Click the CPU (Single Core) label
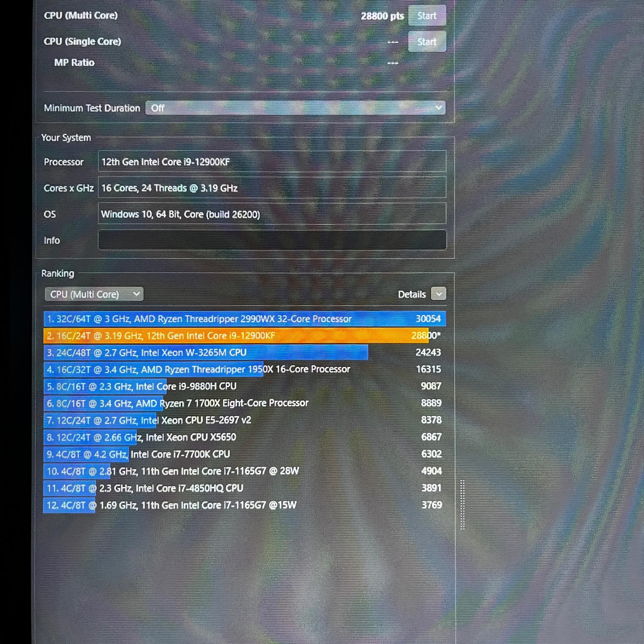Image resolution: width=644 pixels, height=644 pixels. tap(82, 42)
